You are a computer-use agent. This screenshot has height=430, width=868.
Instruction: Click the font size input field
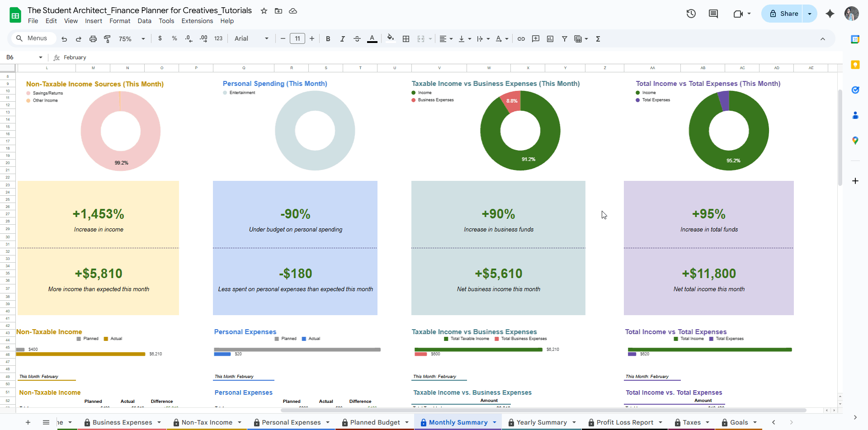(297, 39)
